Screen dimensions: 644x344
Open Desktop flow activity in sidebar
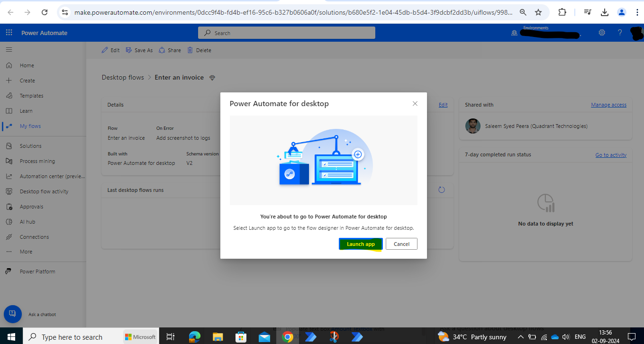(44, 191)
